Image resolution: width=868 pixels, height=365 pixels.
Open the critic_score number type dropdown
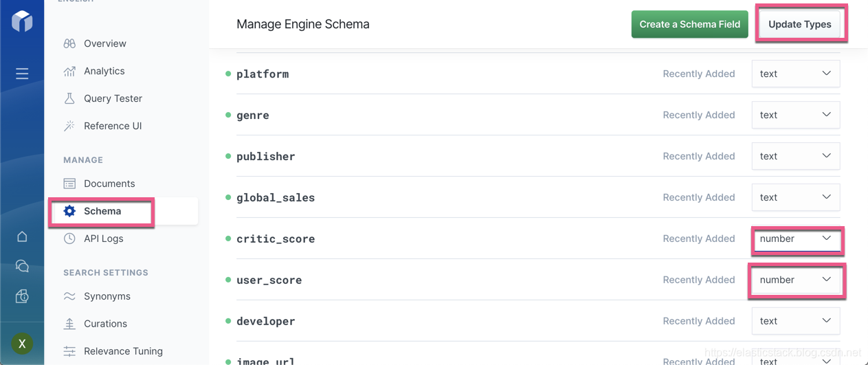point(795,239)
